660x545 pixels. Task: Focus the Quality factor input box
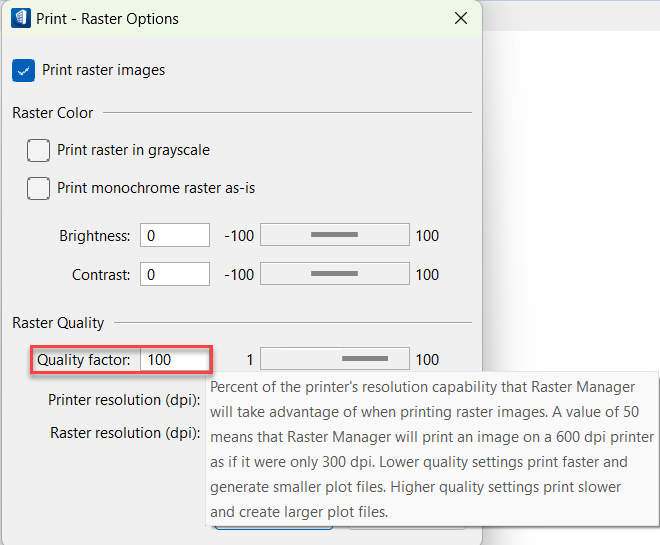(175, 359)
